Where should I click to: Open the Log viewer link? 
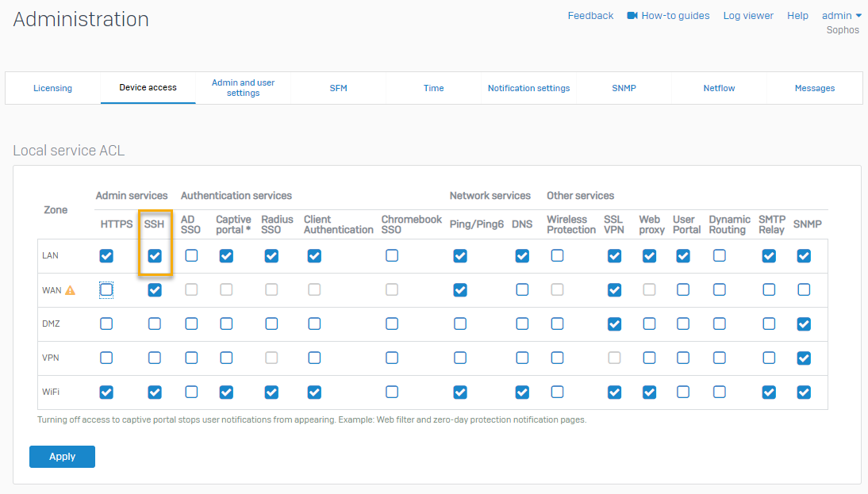747,16
